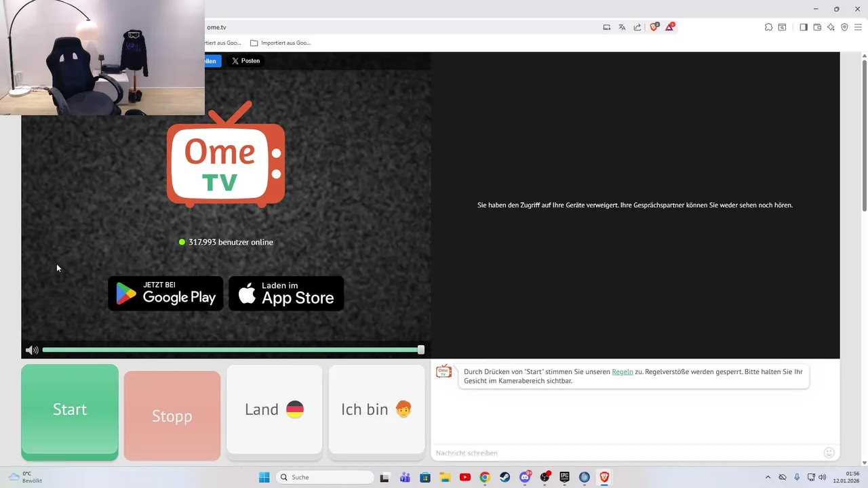868x488 pixels.
Task: Click the system tray speaker volume icon
Action: pos(823,477)
